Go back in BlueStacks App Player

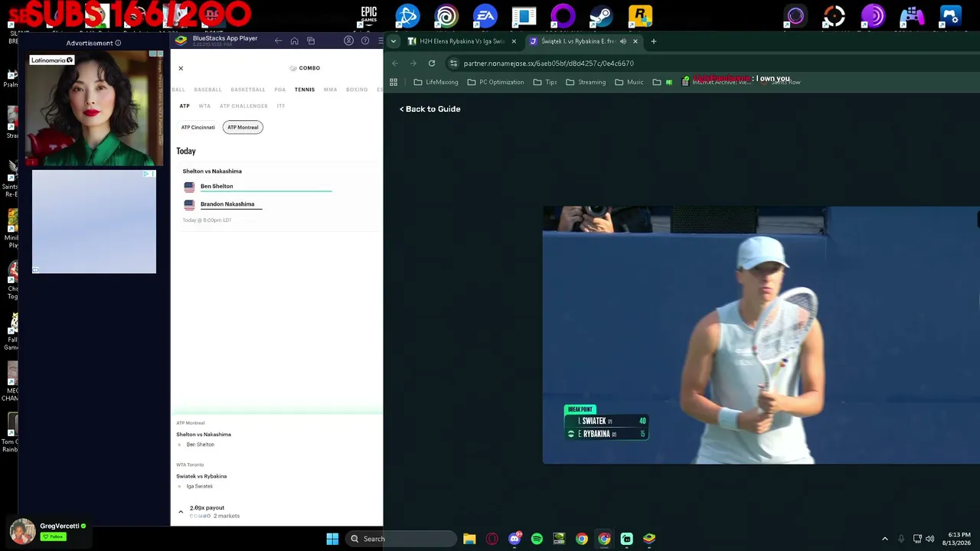[279, 41]
